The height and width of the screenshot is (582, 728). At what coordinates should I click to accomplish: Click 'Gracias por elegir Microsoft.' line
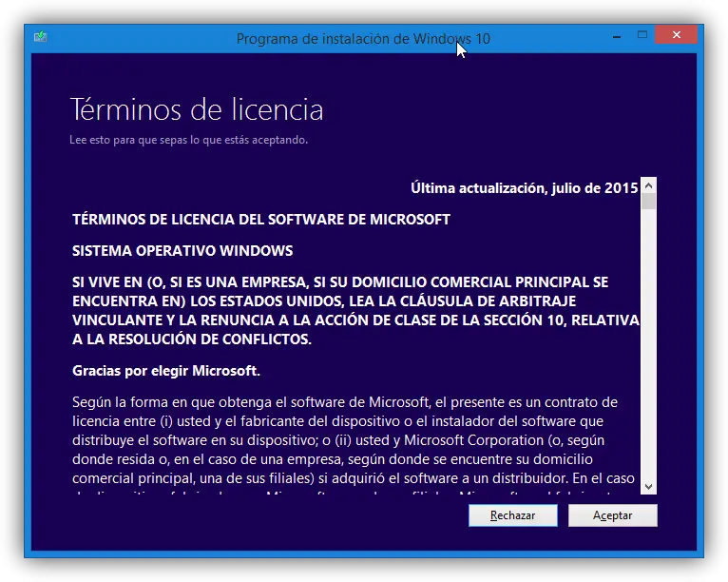pyautogui.click(x=165, y=371)
